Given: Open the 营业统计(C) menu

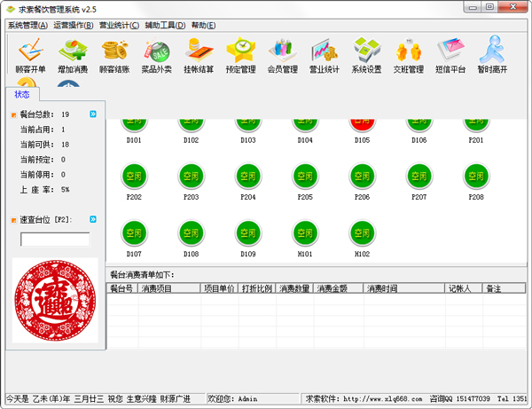Looking at the screenshot, I should (118, 25).
